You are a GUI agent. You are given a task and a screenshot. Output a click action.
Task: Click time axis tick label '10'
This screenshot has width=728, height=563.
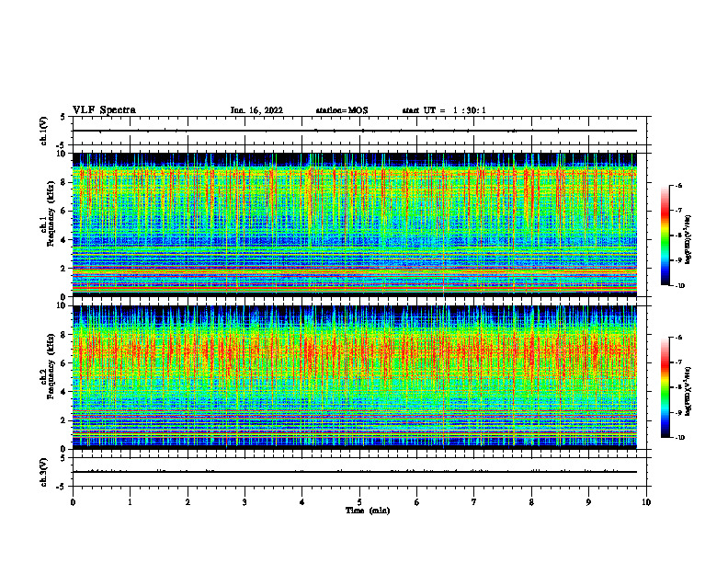(x=646, y=502)
